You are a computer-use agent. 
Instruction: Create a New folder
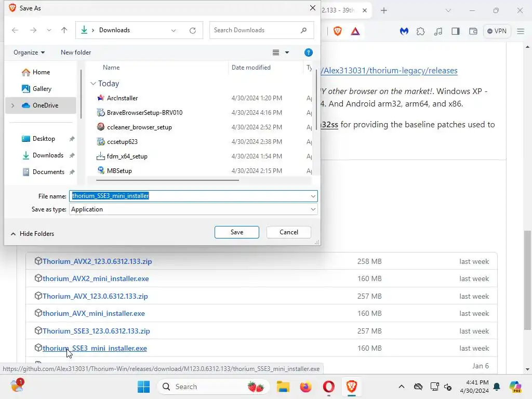(76, 52)
